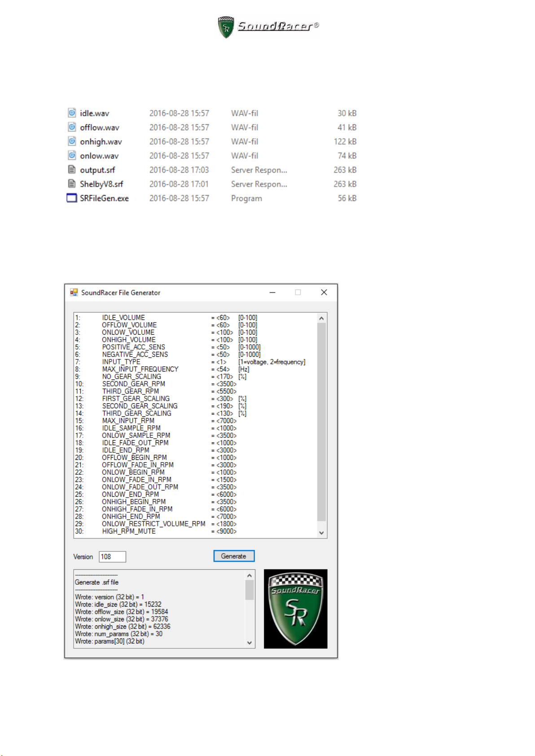The height and width of the screenshot is (756, 535).
Task: Click the SRFileGen.exe program icon
Action: 72,198
